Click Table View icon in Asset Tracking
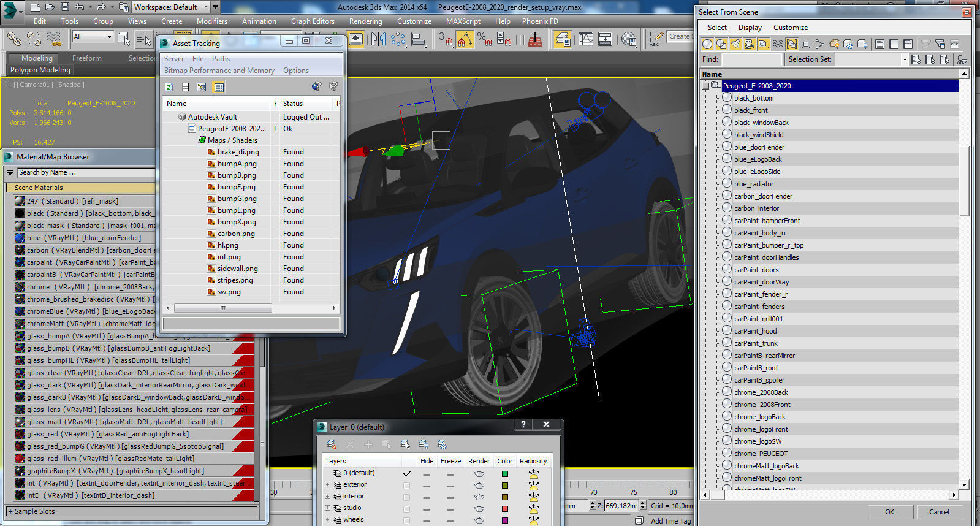This screenshot has width=980, height=526. [219, 87]
